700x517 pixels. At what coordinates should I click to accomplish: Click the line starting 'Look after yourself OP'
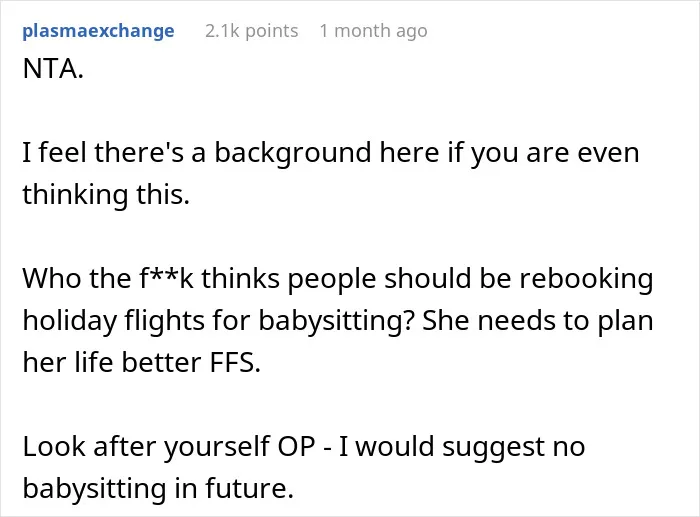[x=304, y=446]
